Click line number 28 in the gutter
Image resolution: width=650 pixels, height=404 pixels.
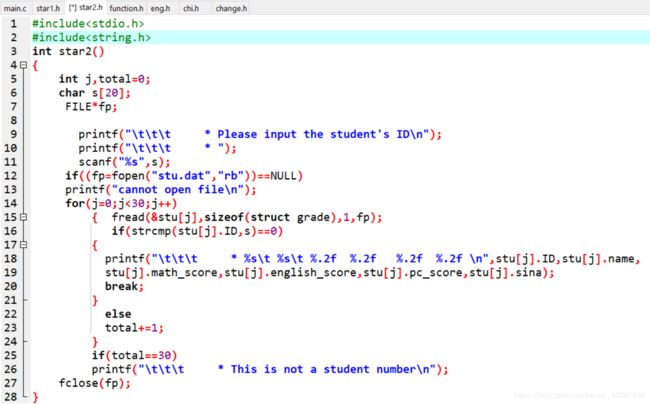click(10, 397)
